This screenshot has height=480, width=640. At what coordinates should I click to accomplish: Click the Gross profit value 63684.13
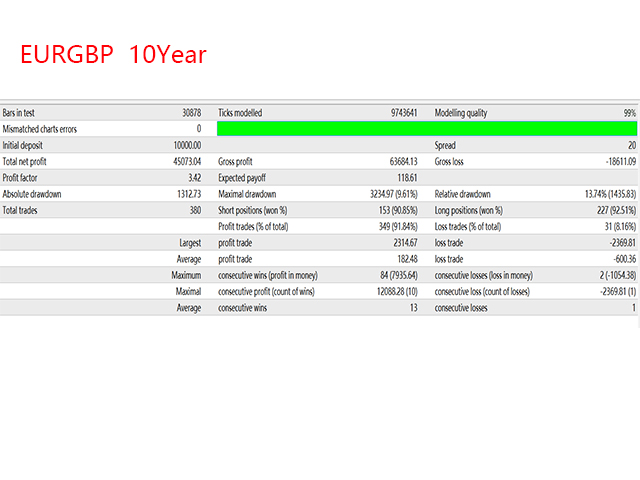[398, 161]
